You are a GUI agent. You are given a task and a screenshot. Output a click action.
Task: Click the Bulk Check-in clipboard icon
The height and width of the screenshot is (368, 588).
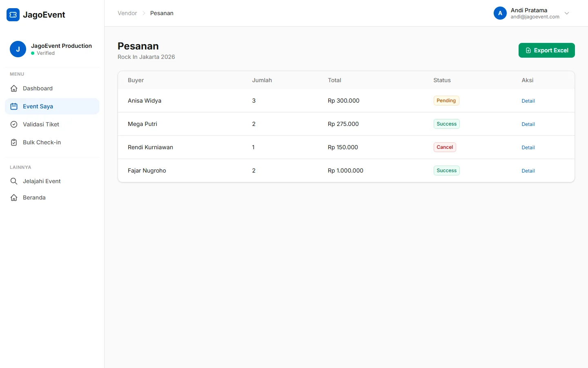tap(14, 142)
